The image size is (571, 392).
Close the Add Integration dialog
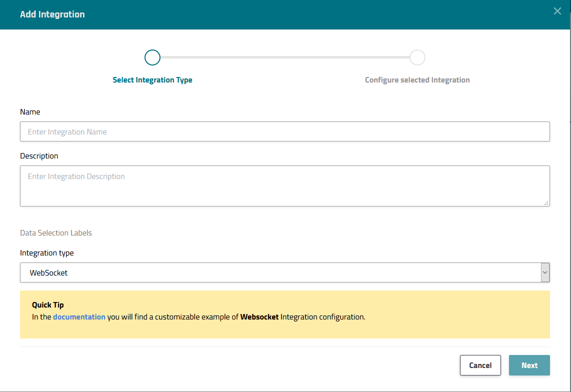557,11
